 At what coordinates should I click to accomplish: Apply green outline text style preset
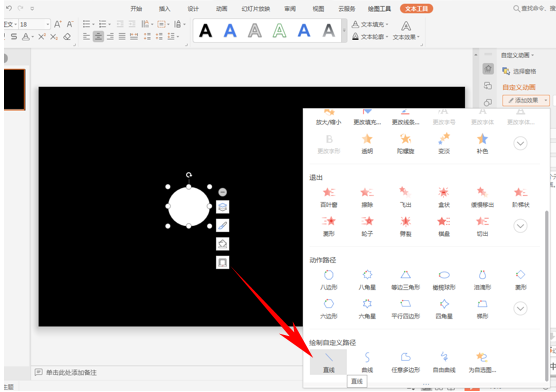pos(279,31)
